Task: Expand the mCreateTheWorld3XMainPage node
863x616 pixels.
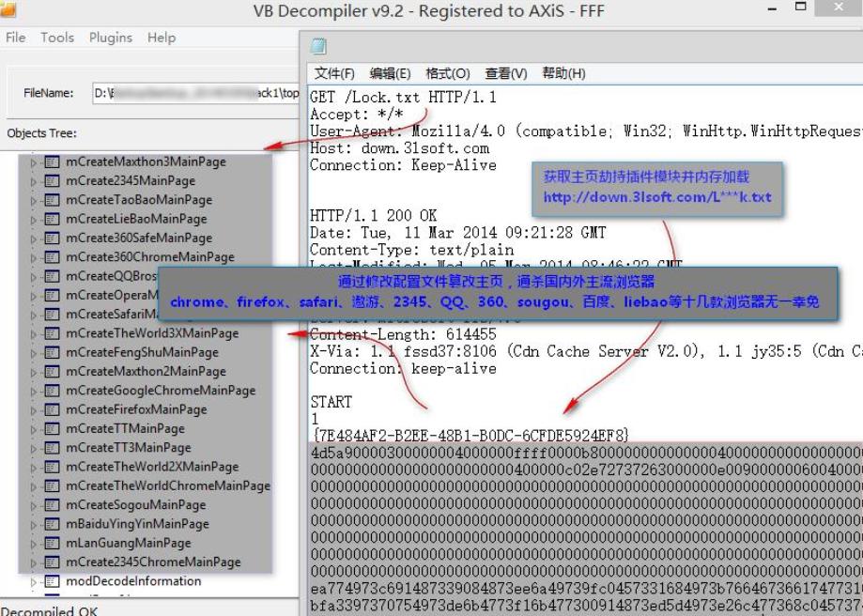Action: point(34,334)
